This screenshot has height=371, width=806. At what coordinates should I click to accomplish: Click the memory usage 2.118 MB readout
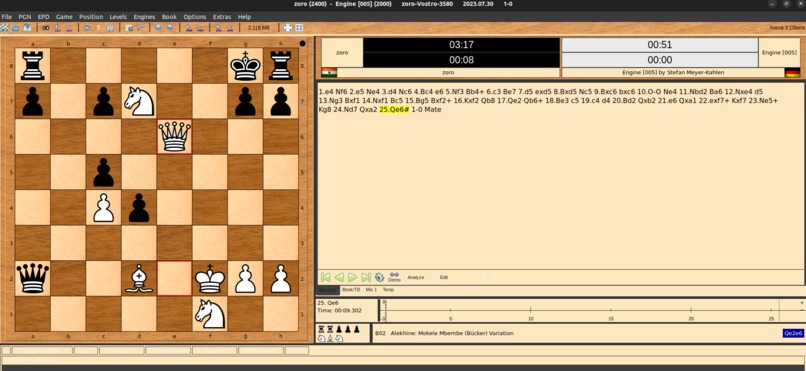coord(258,28)
